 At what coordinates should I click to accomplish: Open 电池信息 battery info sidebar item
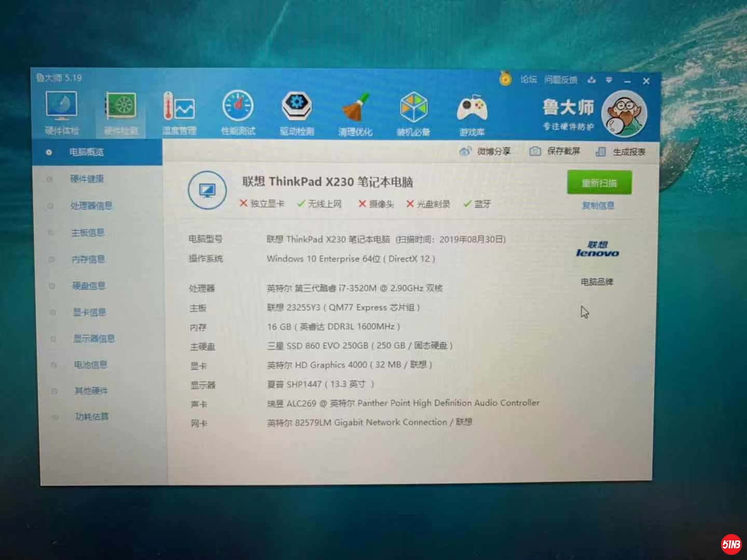pyautogui.click(x=90, y=365)
